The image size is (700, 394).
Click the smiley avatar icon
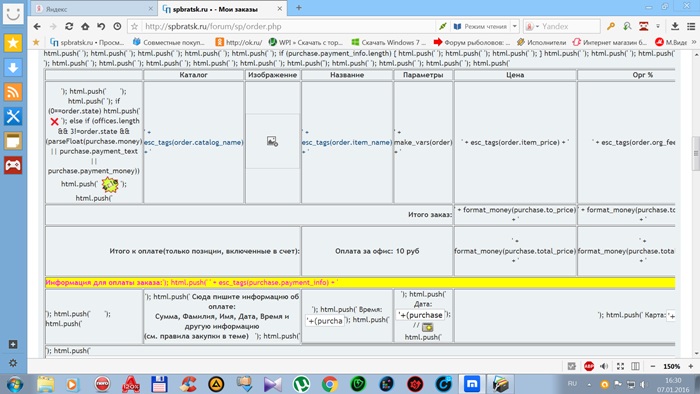click(13, 13)
